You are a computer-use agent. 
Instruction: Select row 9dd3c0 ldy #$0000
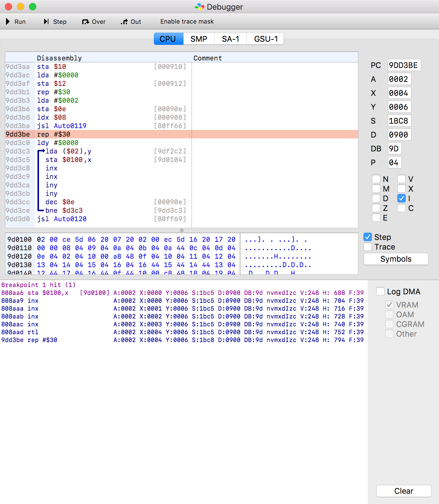(x=181, y=143)
